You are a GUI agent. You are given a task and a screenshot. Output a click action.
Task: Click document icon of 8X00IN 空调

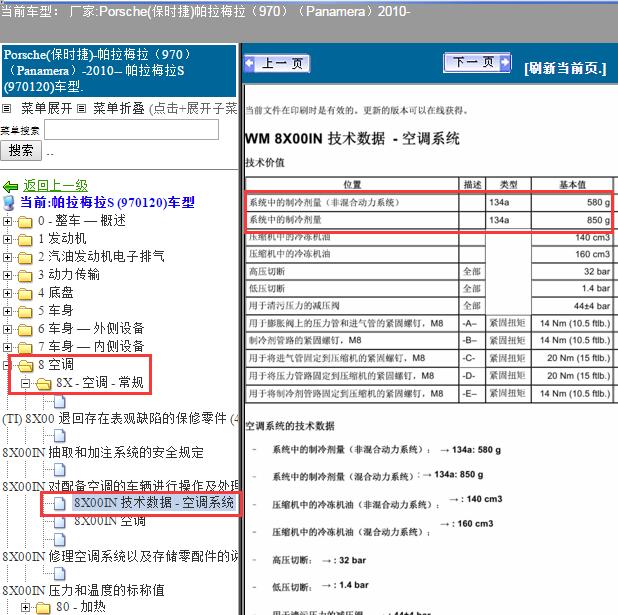tap(60, 522)
